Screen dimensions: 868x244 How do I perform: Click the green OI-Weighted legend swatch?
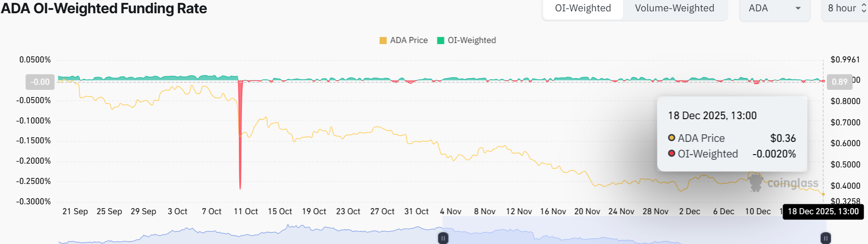[441, 41]
